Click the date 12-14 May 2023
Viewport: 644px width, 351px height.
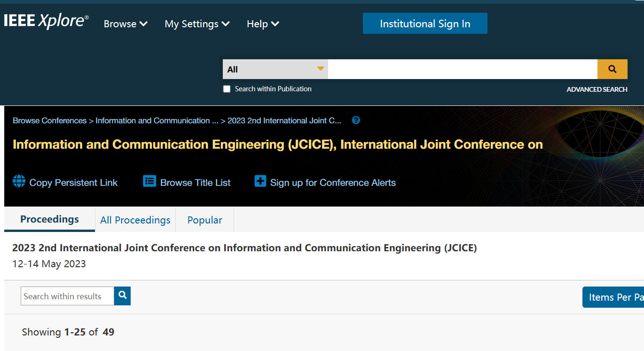[x=49, y=264]
